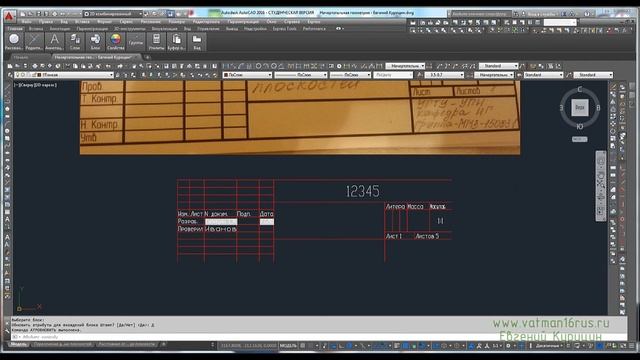Open the Рисование ribbon panel

pos(14,42)
